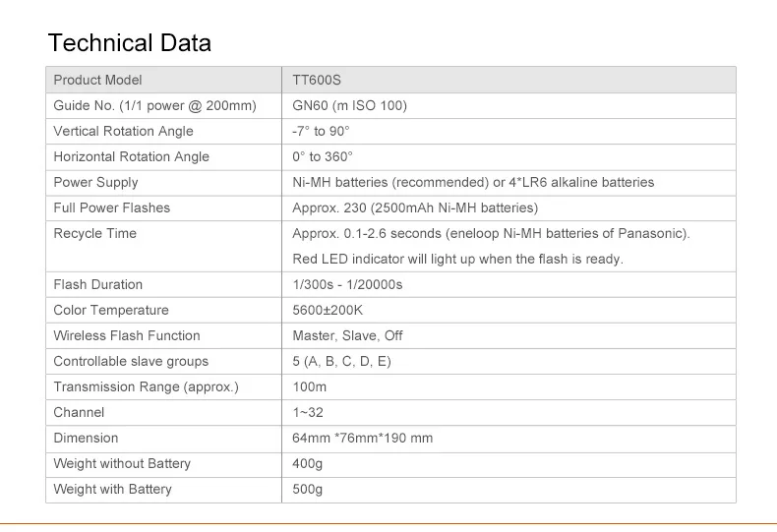Image resolution: width=777 pixels, height=532 pixels.
Task: Select the 100m transmission range value
Action: coord(309,386)
